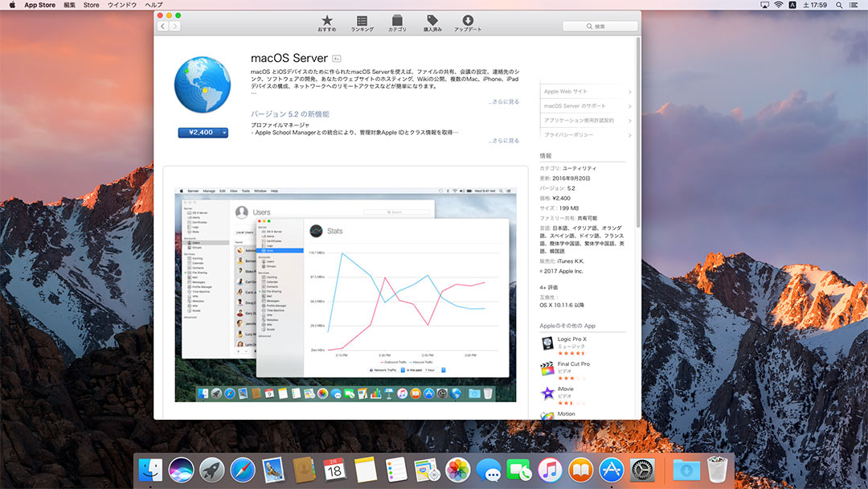
Task: Open the Motion app name link
Action: click(566, 413)
